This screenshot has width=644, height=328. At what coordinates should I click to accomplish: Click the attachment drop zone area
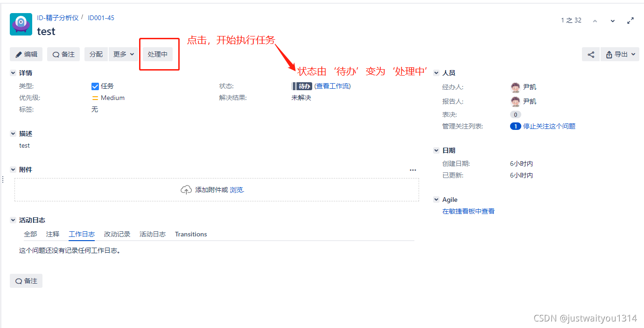217,190
